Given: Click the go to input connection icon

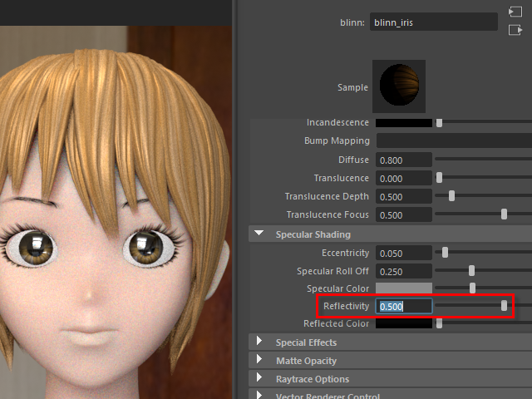Looking at the screenshot, I should (x=515, y=12).
